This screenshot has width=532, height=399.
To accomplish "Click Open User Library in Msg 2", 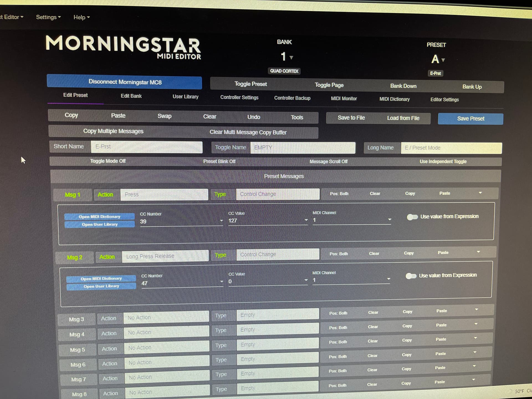I will tap(101, 286).
